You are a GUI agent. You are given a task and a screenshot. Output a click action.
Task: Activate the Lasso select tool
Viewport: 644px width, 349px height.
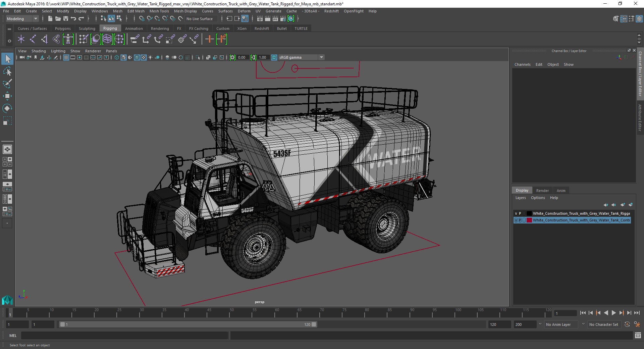7,71
